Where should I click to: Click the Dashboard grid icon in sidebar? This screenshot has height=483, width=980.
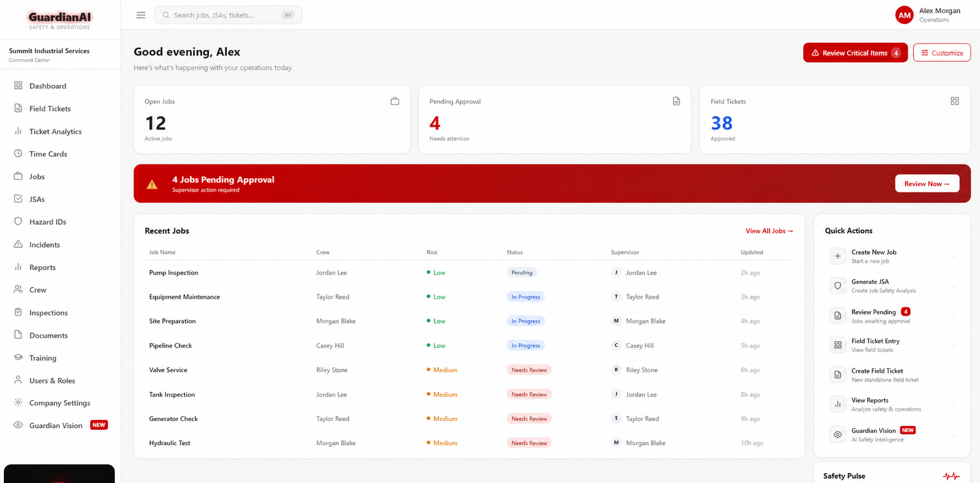(18, 86)
